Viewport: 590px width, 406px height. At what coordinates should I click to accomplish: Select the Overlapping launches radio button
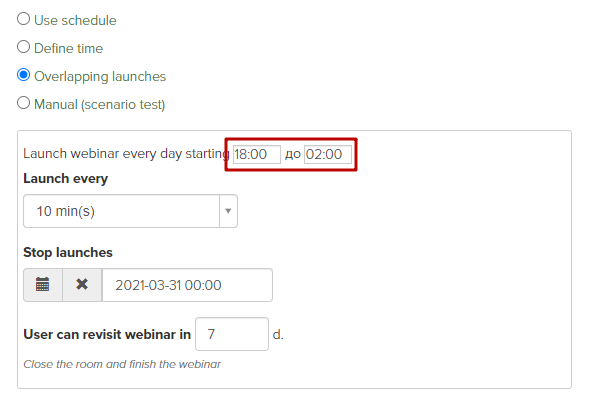(x=23, y=75)
